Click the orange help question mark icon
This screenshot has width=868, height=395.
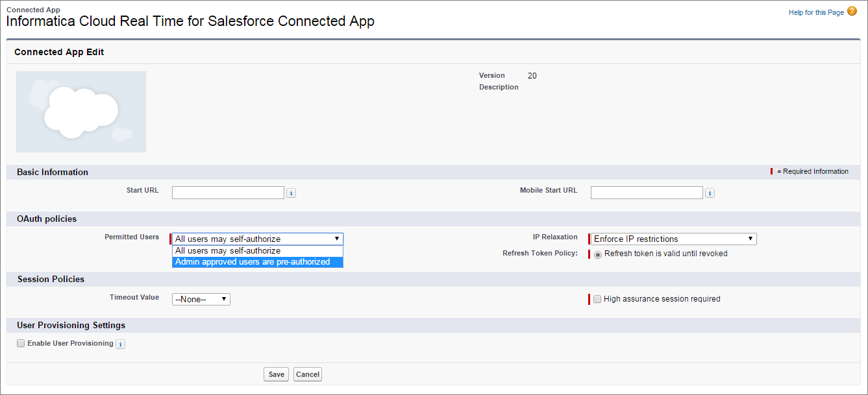[852, 11]
